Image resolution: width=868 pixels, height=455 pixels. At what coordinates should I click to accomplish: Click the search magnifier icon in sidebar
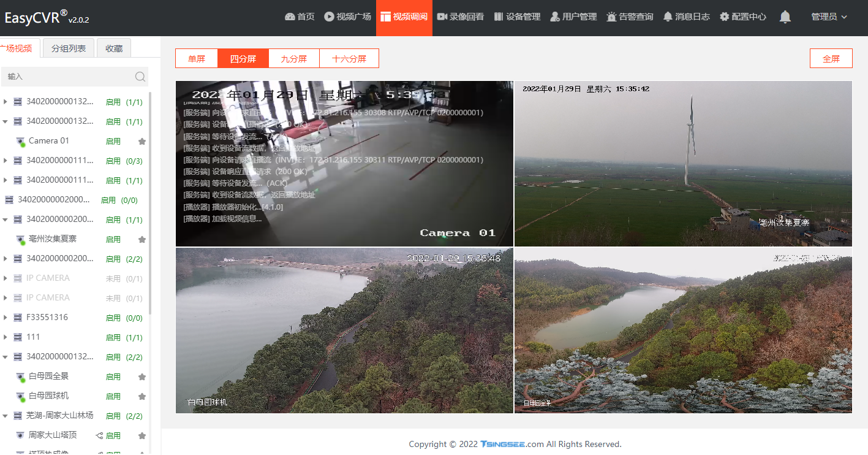140,77
